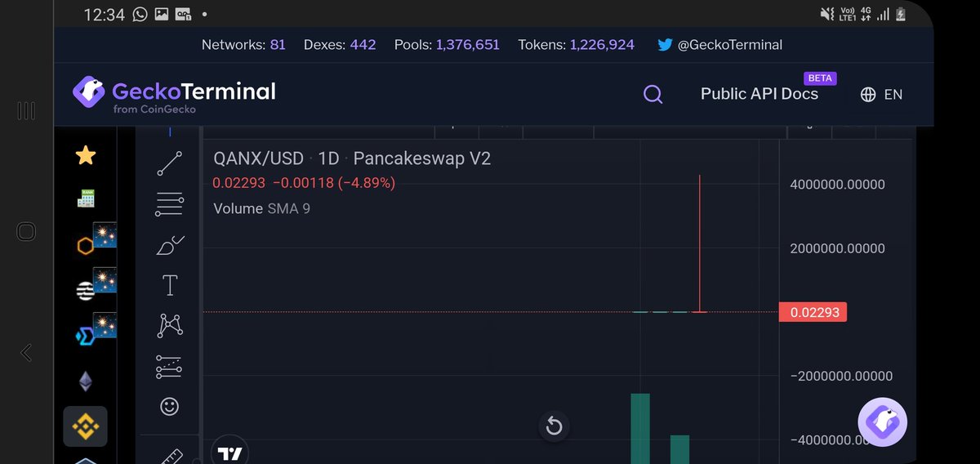The image size is (980, 464).
Task: Switch to the Ethereum network icon
Action: (85, 381)
